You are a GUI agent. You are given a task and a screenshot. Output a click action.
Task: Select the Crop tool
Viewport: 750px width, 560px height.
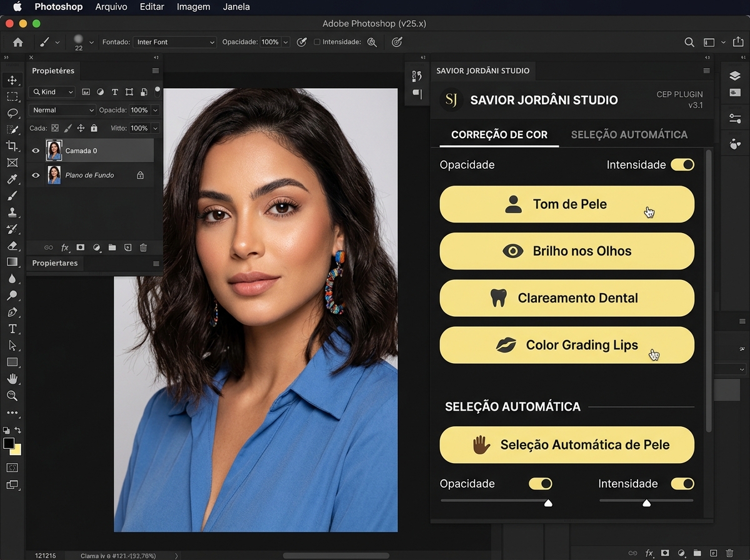point(12,146)
